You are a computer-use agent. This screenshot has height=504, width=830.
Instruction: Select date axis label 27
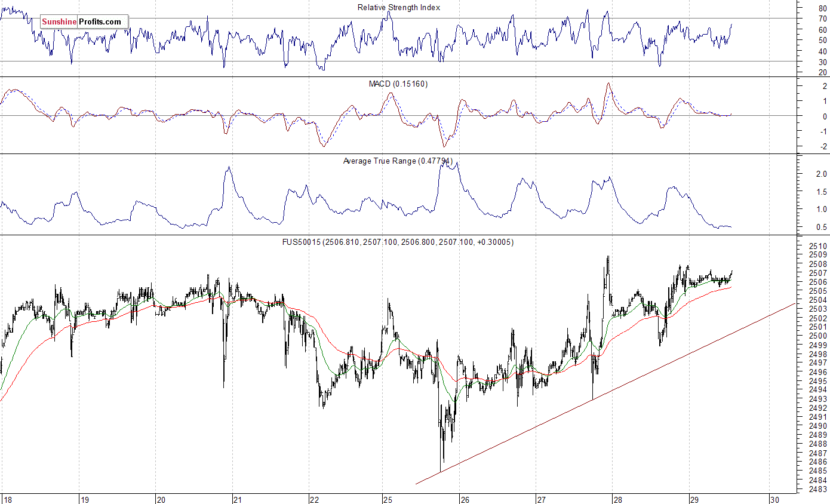pyautogui.click(x=542, y=499)
